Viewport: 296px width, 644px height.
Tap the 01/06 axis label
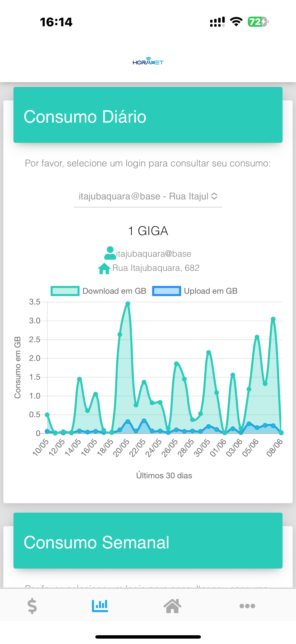[x=218, y=448]
